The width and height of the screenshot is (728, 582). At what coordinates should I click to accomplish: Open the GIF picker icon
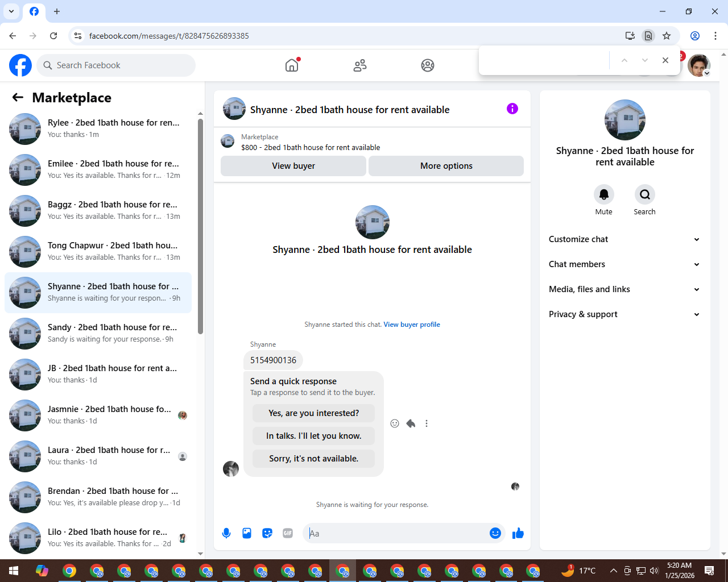[288, 533]
